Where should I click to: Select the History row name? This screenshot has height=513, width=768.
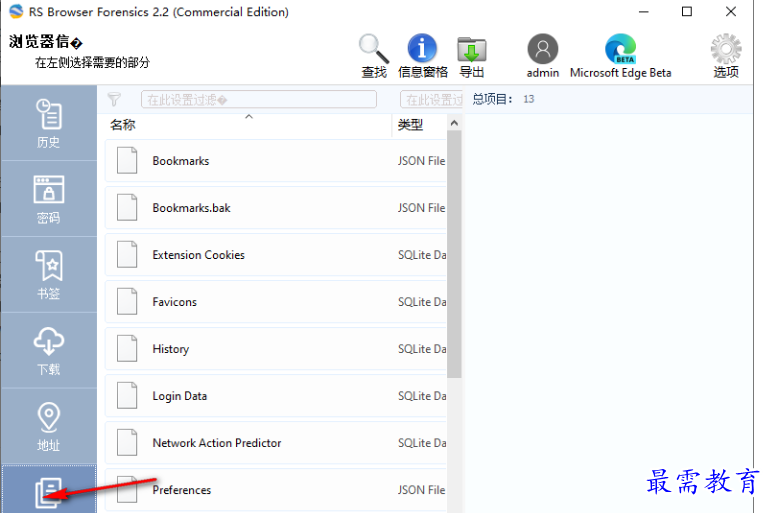click(x=170, y=349)
